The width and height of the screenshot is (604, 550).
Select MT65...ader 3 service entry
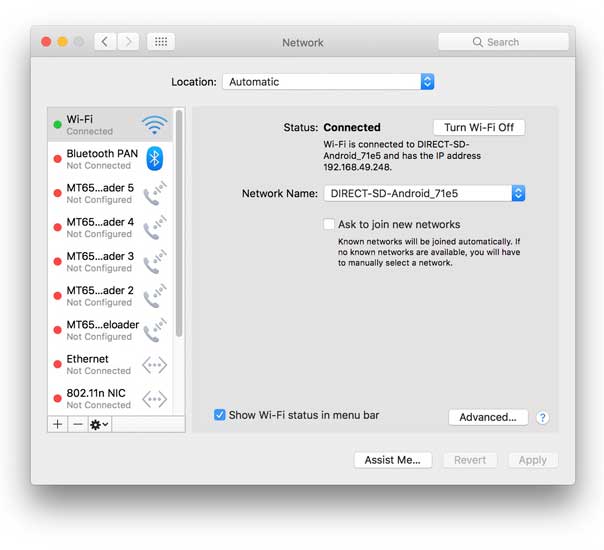click(x=110, y=262)
